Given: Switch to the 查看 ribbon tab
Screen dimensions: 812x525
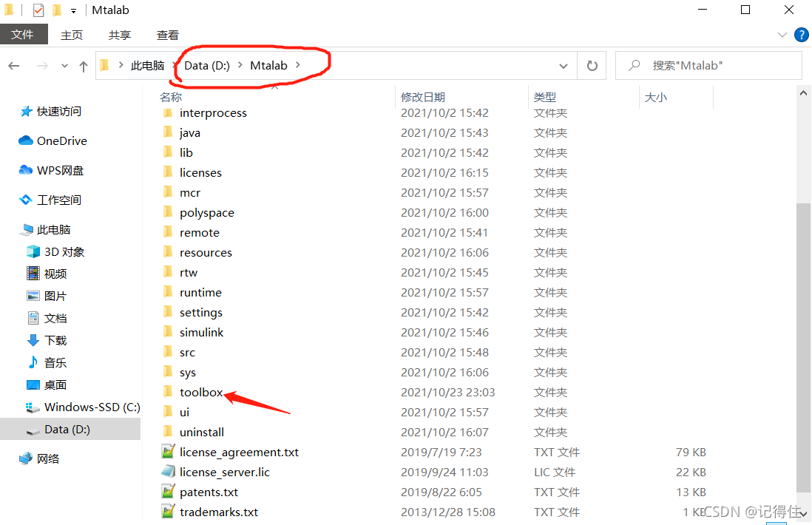Looking at the screenshot, I should (x=168, y=35).
